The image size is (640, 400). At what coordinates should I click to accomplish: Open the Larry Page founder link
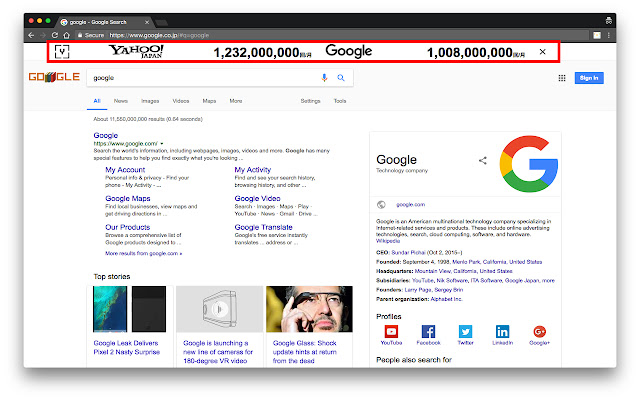pyautogui.click(x=418, y=289)
